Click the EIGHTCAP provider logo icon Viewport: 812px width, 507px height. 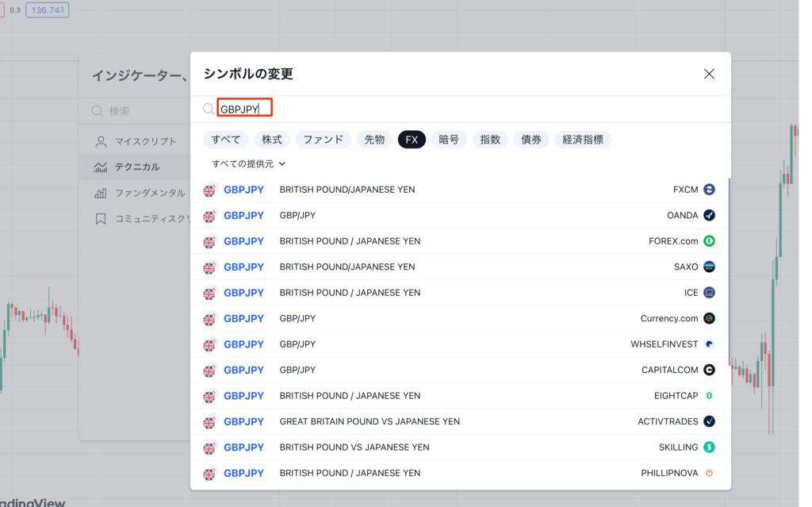pyautogui.click(x=709, y=396)
